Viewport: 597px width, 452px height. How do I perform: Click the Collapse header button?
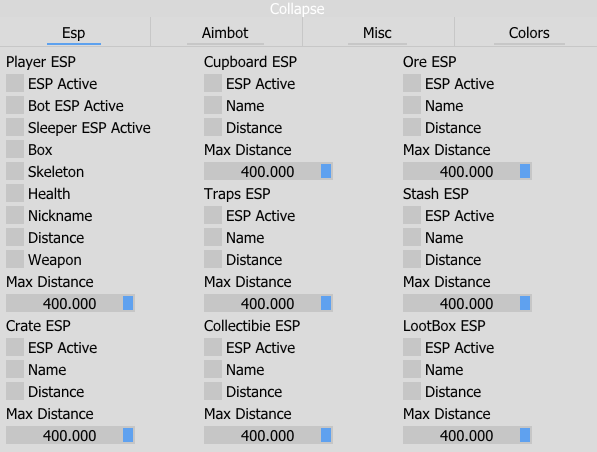[297, 8]
